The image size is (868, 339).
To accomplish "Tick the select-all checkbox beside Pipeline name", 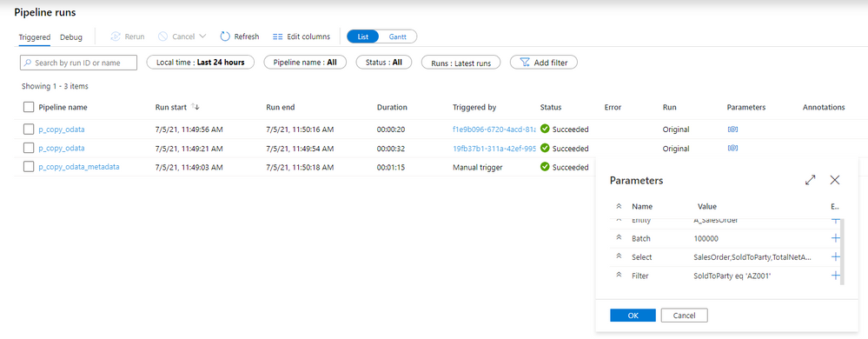I will point(29,107).
